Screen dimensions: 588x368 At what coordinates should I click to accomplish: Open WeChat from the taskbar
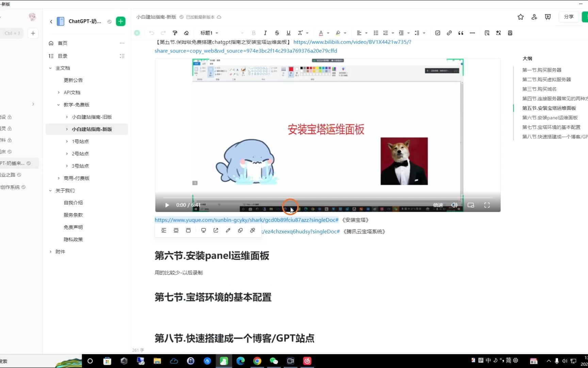274,361
